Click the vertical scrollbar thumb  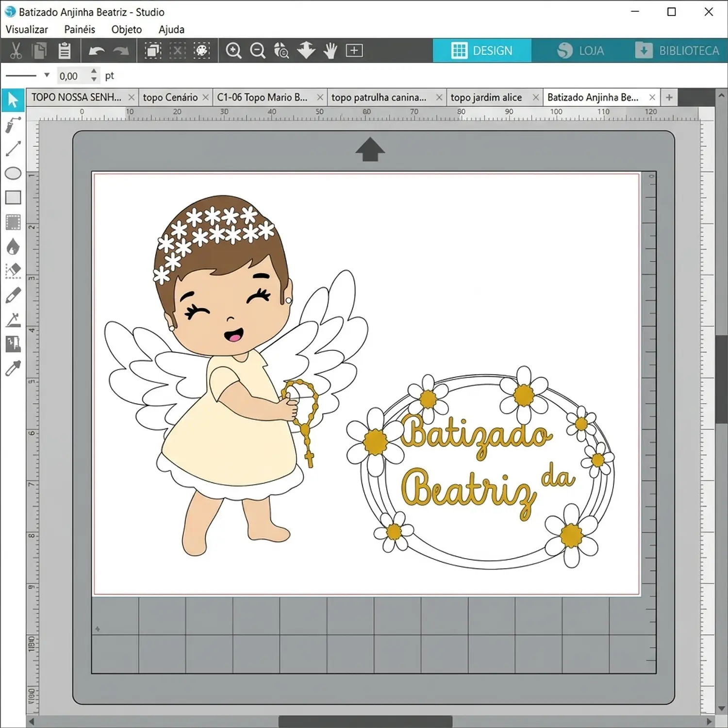pos(721,379)
